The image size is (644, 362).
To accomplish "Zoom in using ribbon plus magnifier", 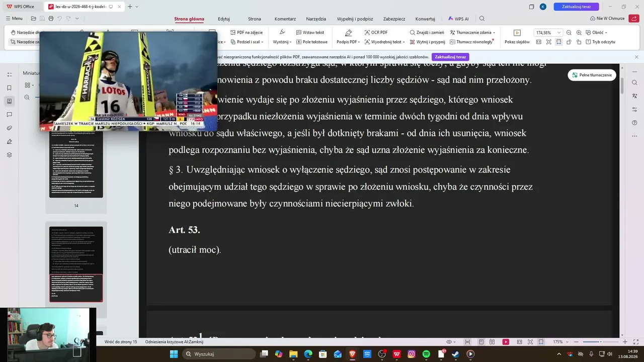I will (x=579, y=33).
